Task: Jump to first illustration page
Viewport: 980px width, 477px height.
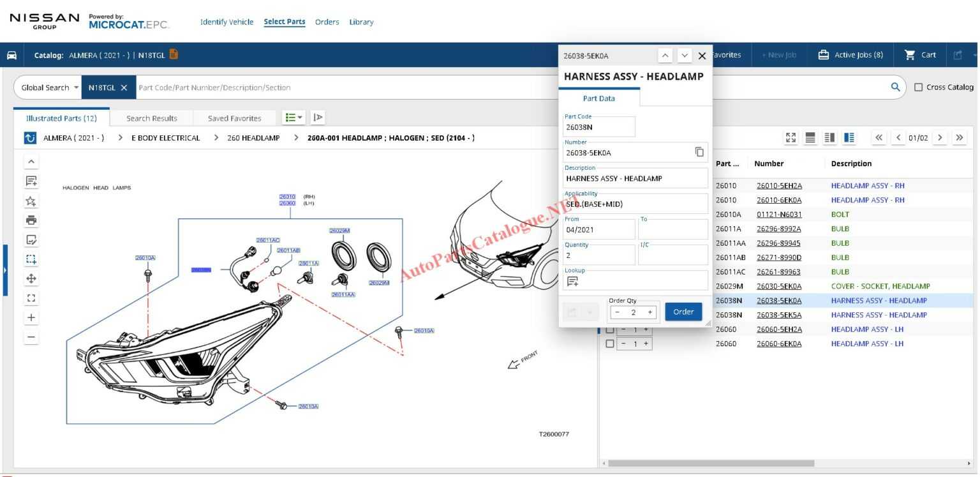Action: 880,138
